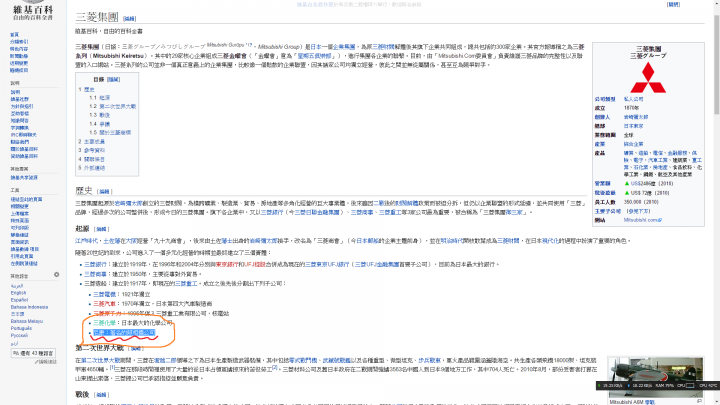720x405 pixels.
Task: Jump to contents entry 1.3 戰後
Action: click(100, 115)
